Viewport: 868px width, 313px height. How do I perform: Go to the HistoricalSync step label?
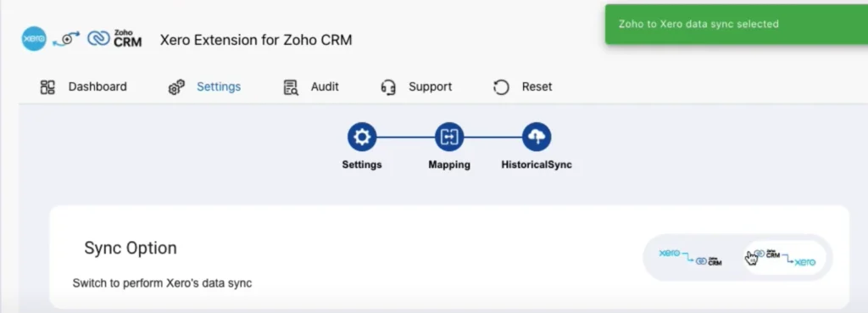click(537, 165)
